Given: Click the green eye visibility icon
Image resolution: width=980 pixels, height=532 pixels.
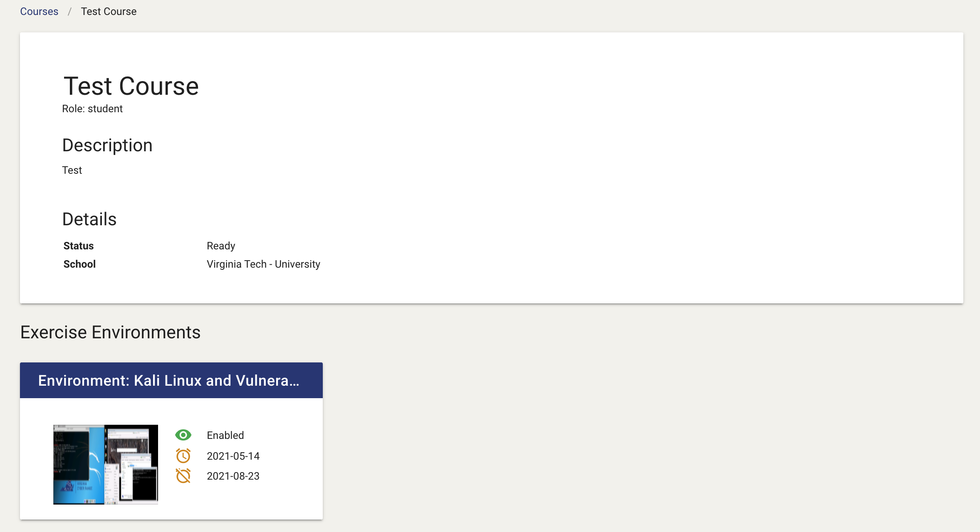Looking at the screenshot, I should click(x=183, y=435).
